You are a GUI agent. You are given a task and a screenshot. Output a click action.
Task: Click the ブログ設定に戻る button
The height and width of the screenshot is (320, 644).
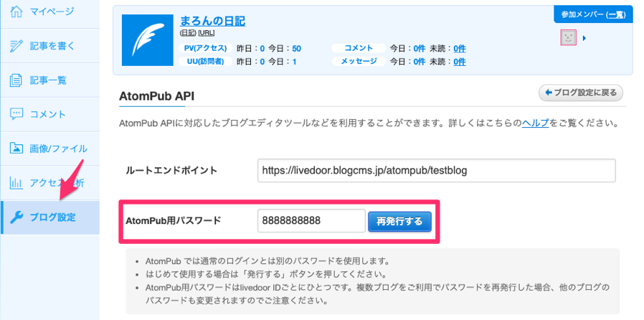(581, 93)
